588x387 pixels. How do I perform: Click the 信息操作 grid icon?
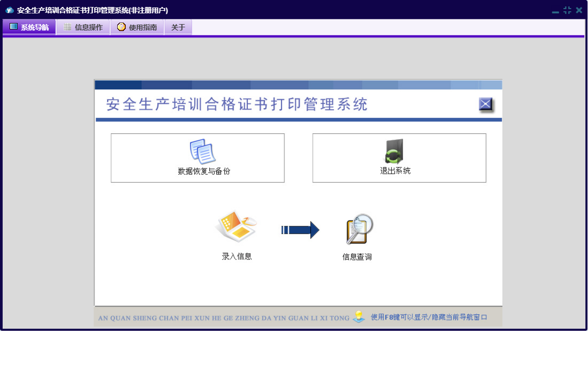pos(67,27)
